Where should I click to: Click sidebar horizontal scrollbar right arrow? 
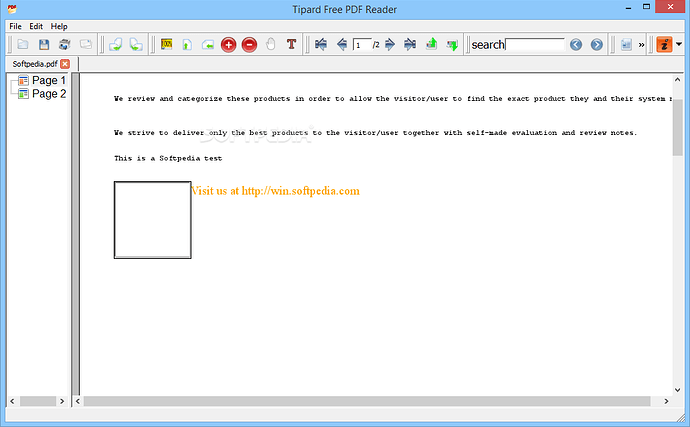click(62, 401)
